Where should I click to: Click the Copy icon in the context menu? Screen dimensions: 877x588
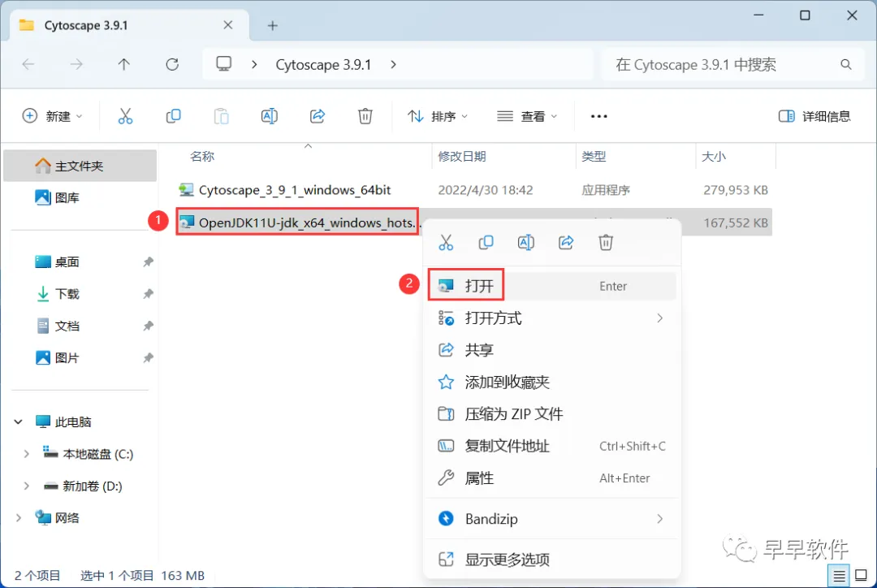point(486,242)
